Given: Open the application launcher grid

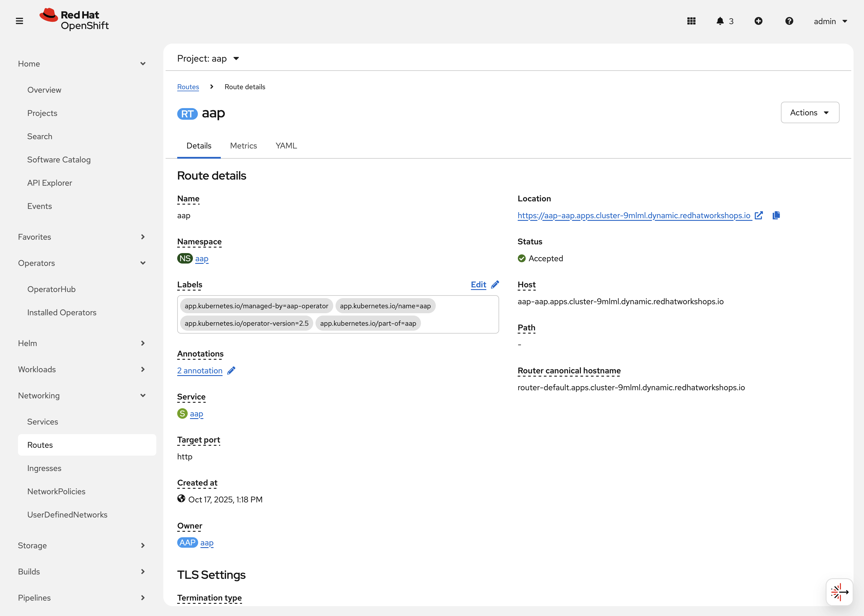Looking at the screenshot, I should (691, 21).
